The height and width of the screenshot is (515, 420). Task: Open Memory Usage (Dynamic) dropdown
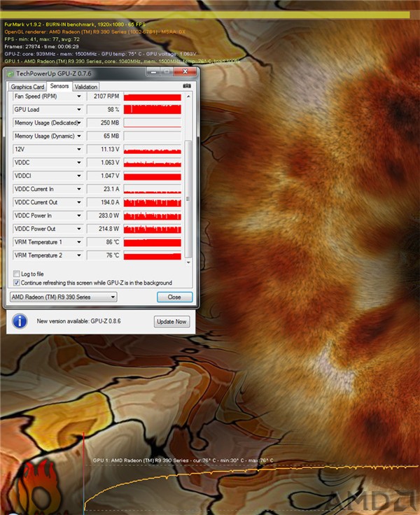(79, 136)
